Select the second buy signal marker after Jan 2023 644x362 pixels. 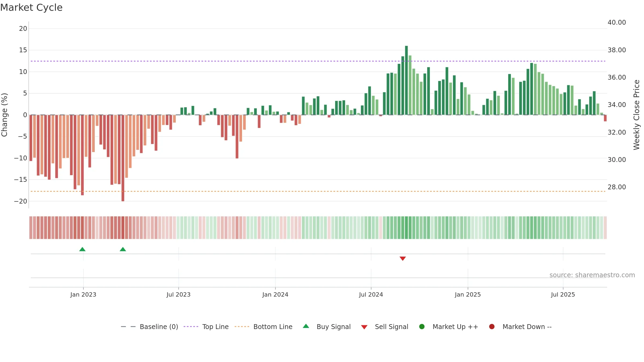pos(123,249)
